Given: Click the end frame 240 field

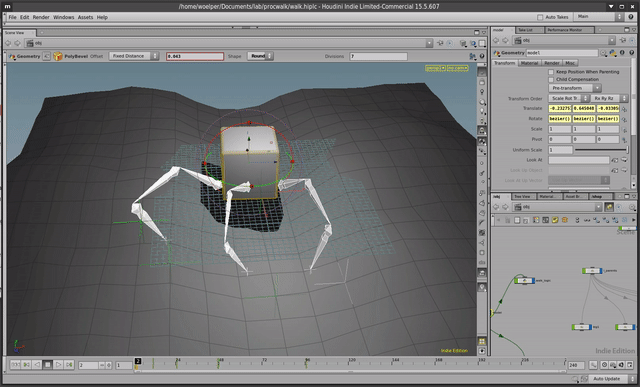Looking at the screenshot, I should pyautogui.click(x=576, y=365).
